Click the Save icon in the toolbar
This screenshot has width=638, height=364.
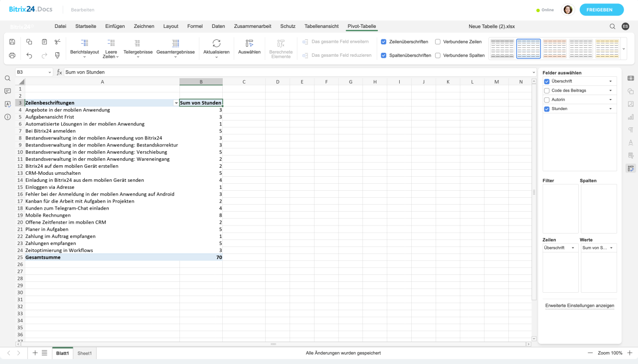coord(12,42)
